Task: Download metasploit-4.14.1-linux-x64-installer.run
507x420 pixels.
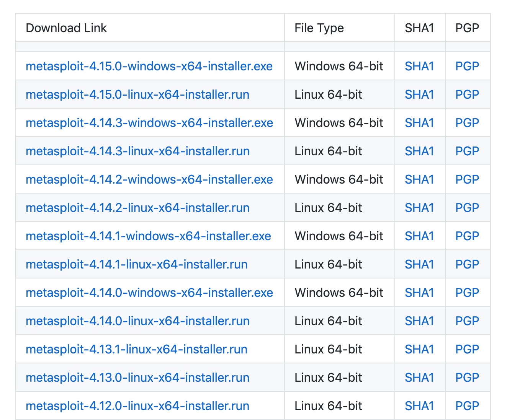Action: (x=137, y=264)
